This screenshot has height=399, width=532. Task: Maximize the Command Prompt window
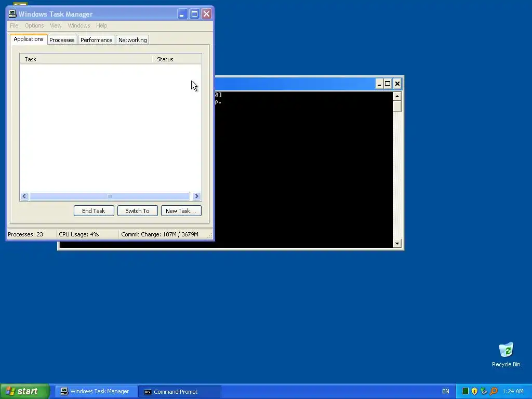click(388, 84)
